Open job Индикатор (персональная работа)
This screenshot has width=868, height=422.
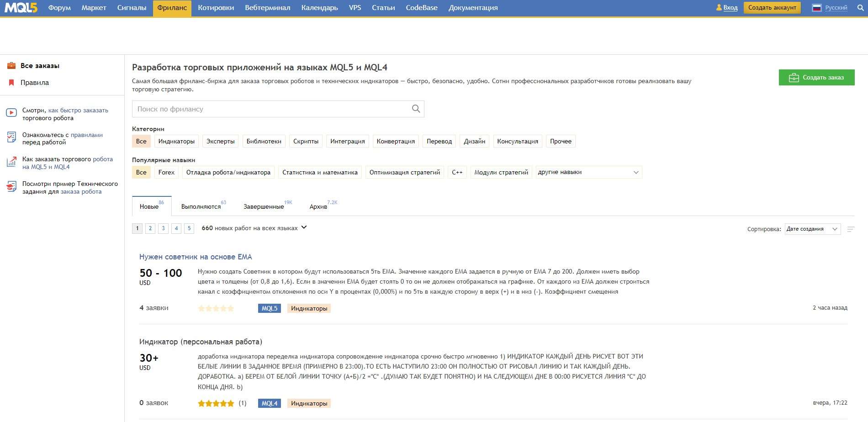tap(201, 342)
